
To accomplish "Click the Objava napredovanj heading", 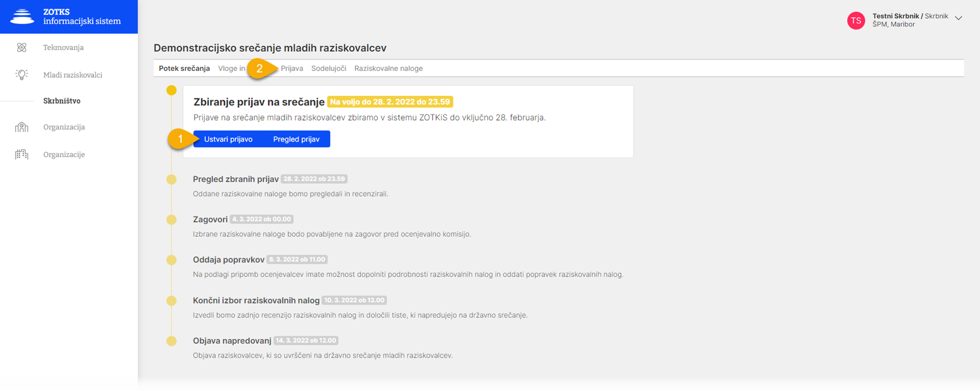I will (x=232, y=341).
